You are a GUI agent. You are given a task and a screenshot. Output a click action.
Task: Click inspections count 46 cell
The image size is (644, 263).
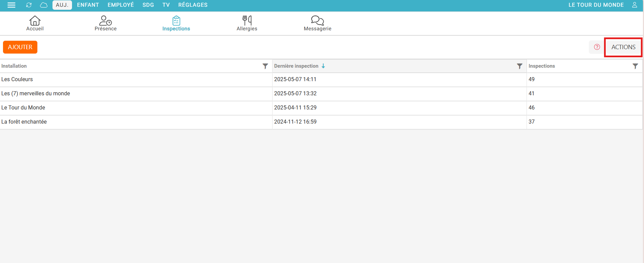pos(584,108)
